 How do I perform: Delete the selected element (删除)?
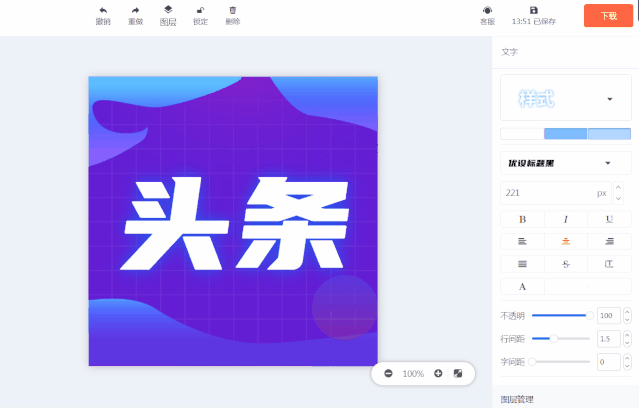pos(233,16)
